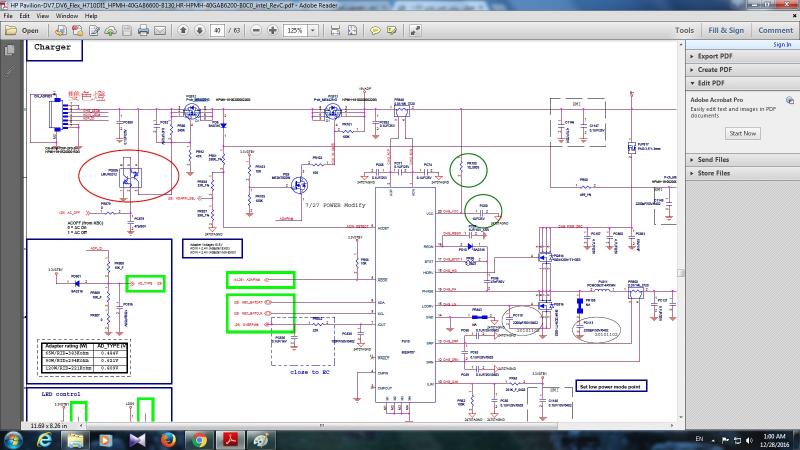Click the Open file toolbar button
This screenshot has height=450, width=800.
pos(22,31)
